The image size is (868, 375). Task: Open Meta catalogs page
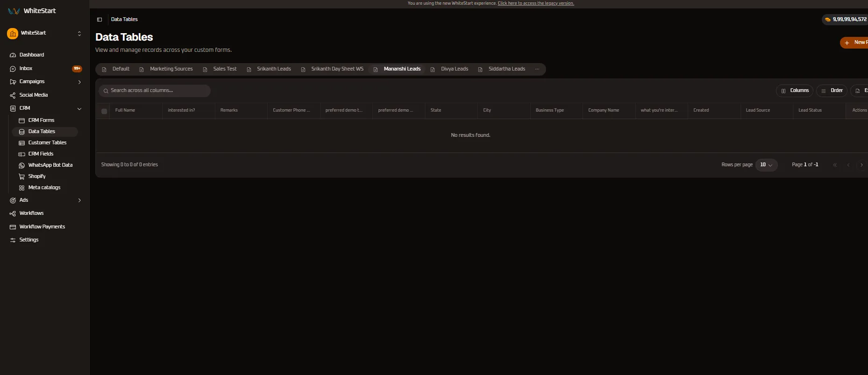pos(44,188)
